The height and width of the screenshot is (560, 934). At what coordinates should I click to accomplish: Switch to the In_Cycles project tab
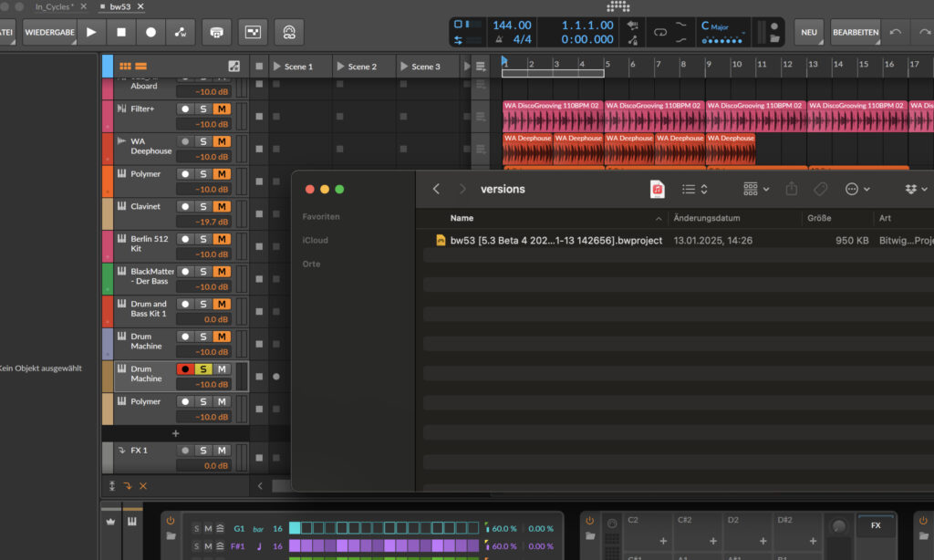(x=55, y=6)
